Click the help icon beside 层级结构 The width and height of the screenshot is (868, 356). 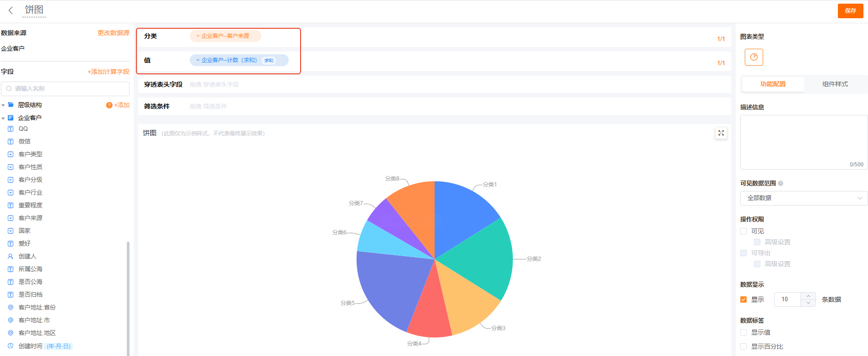[x=109, y=105]
